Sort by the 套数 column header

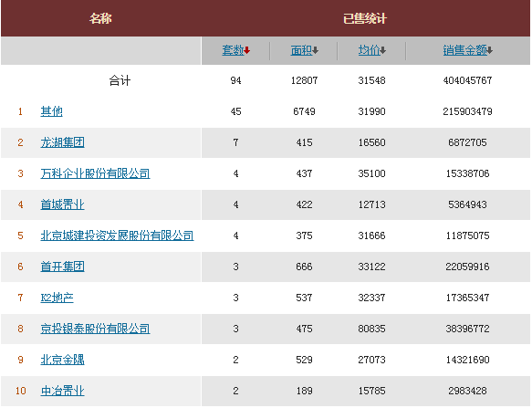tap(233, 50)
